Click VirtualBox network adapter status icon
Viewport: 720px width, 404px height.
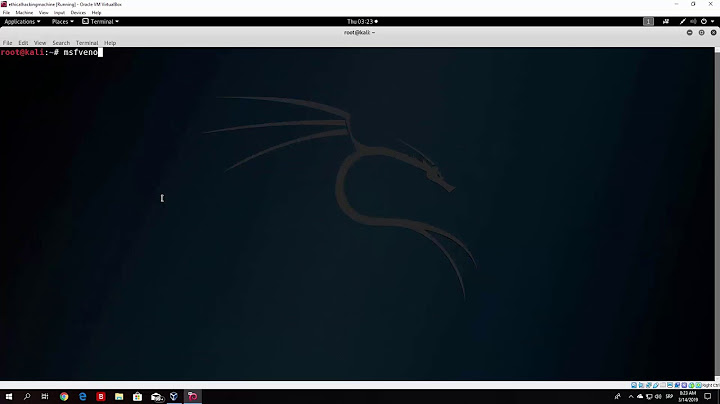[649, 385]
